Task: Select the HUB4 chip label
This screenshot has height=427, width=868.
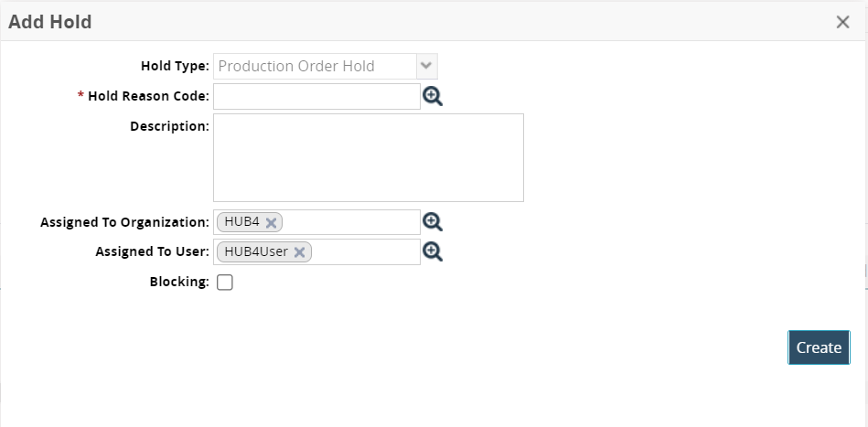Action: point(241,221)
